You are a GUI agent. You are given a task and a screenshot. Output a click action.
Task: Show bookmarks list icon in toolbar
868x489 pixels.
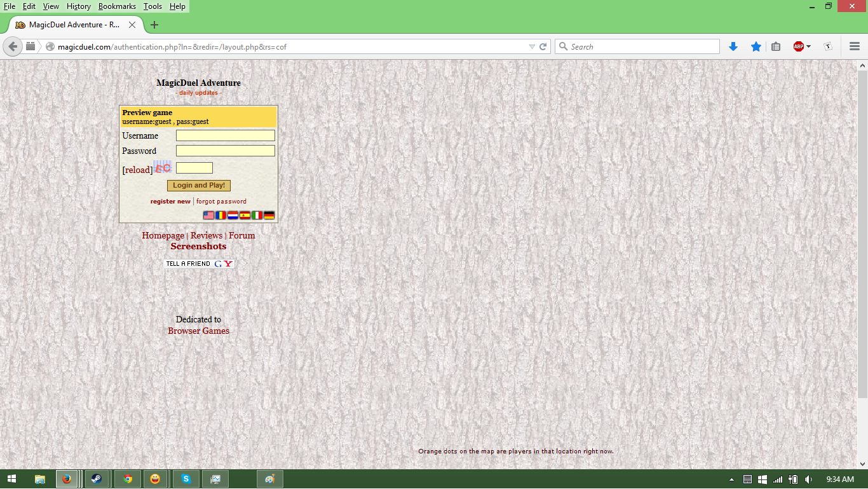[776, 46]
